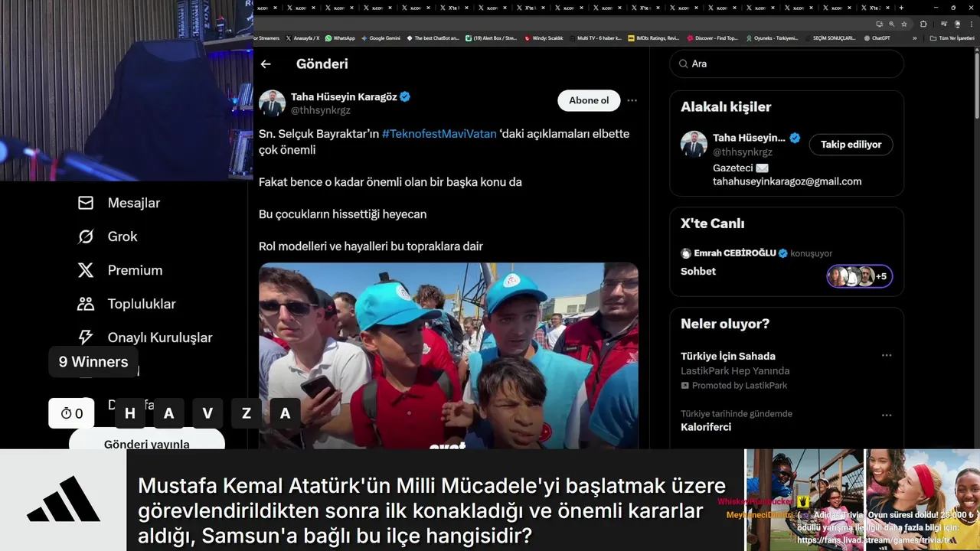Open the Topluluklar people icon
The height and width of the screenshot is (551, 980).
[86, 304]
